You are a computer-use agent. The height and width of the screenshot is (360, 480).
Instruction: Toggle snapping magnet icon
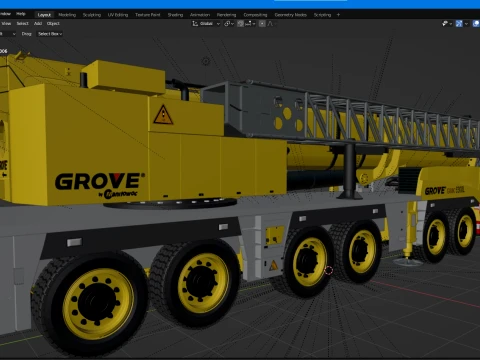[240, 24]
